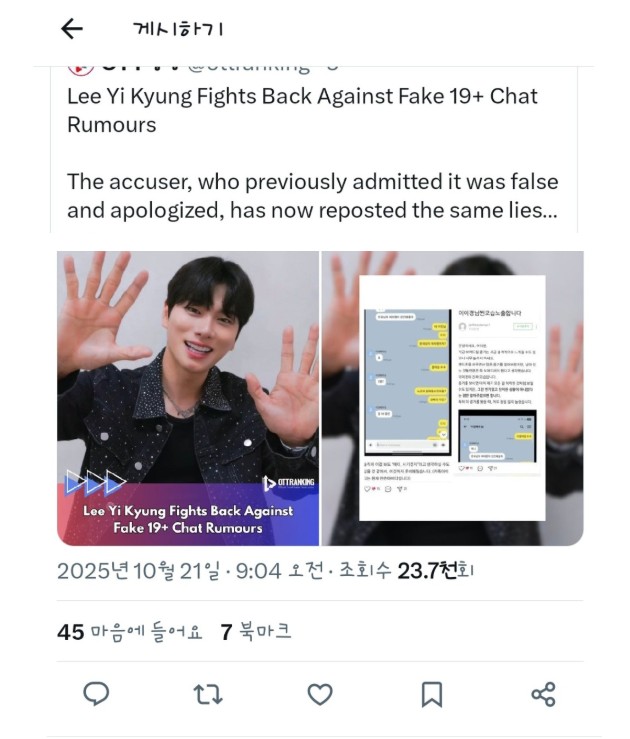Tap the 게시하기 header title
The height and width of the screenshot is (739, 630).
pyautogui.click(x=178, y=29)
